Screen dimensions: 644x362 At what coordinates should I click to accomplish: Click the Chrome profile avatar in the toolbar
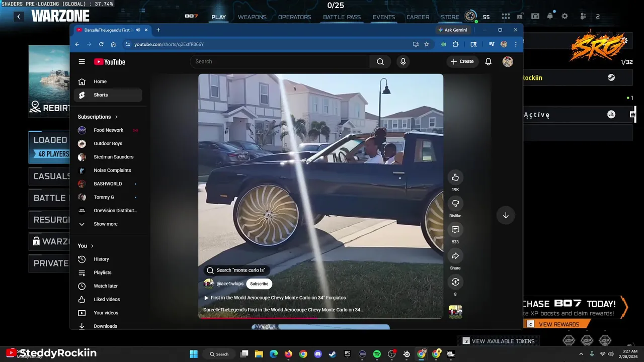pyautogui.click(x=504, y=44)
